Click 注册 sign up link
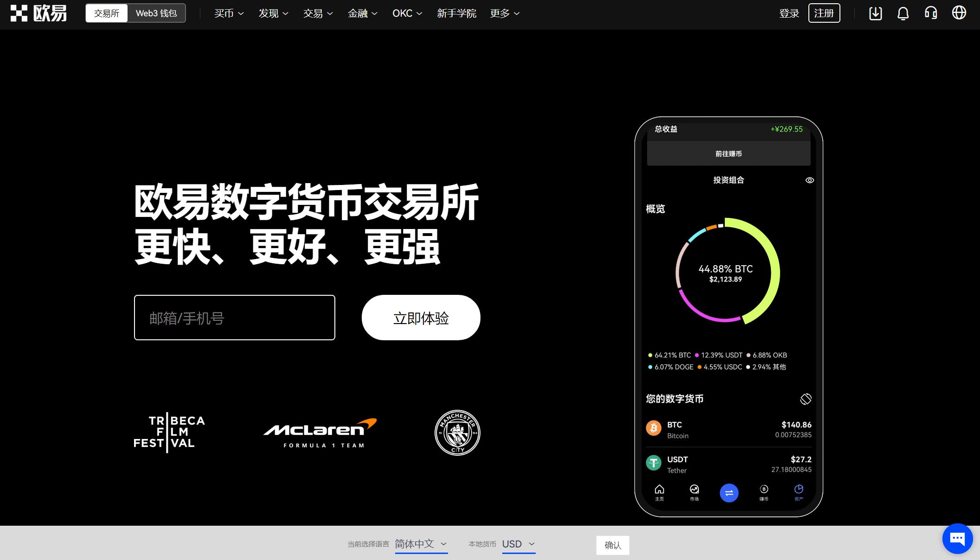The image size is (980, 560). [825, 13]
